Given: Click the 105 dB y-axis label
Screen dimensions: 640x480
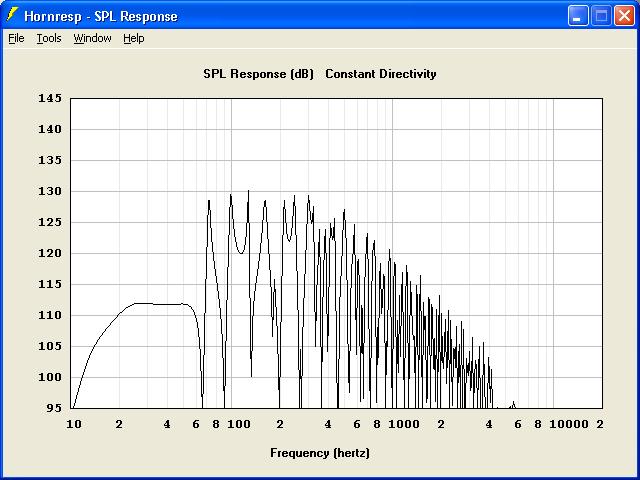Looking at the screenshot, I should coord(50,347).
